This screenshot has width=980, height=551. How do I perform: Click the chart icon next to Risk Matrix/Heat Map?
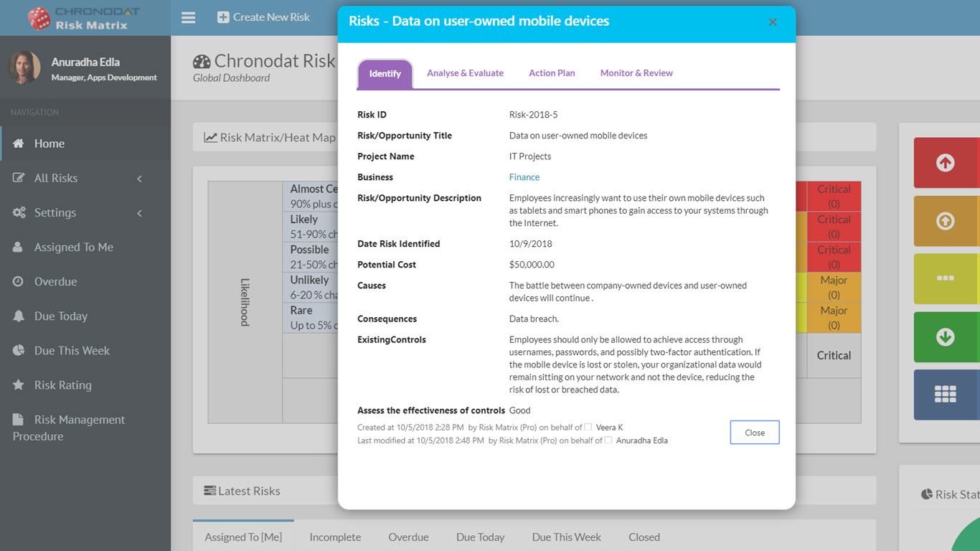pos(210,137)
